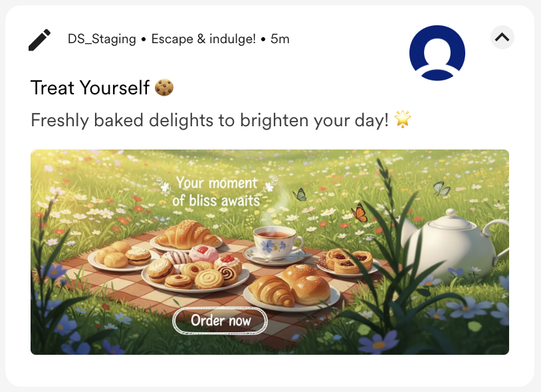Click the danish pastries plate near teapot
The height and width of the screenshot is (392, 541).
click(x=346, y=261)
